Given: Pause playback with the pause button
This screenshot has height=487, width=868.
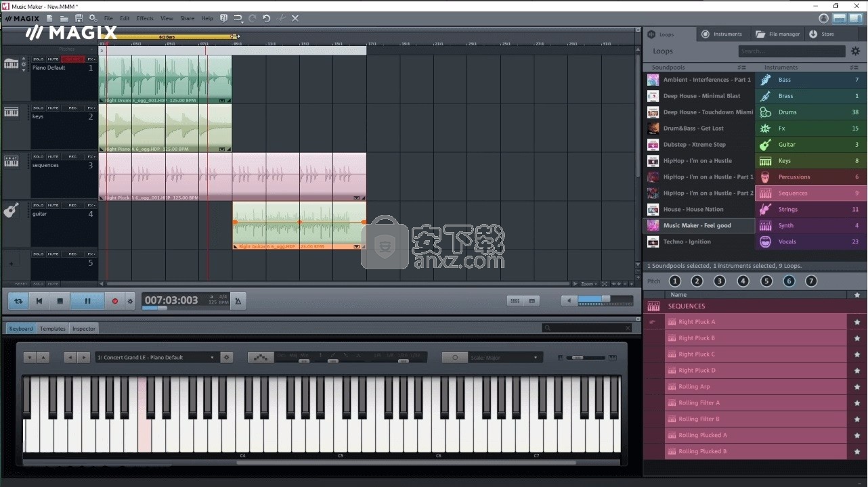Looking at the screenshot, I should click(x=87, y=301).
